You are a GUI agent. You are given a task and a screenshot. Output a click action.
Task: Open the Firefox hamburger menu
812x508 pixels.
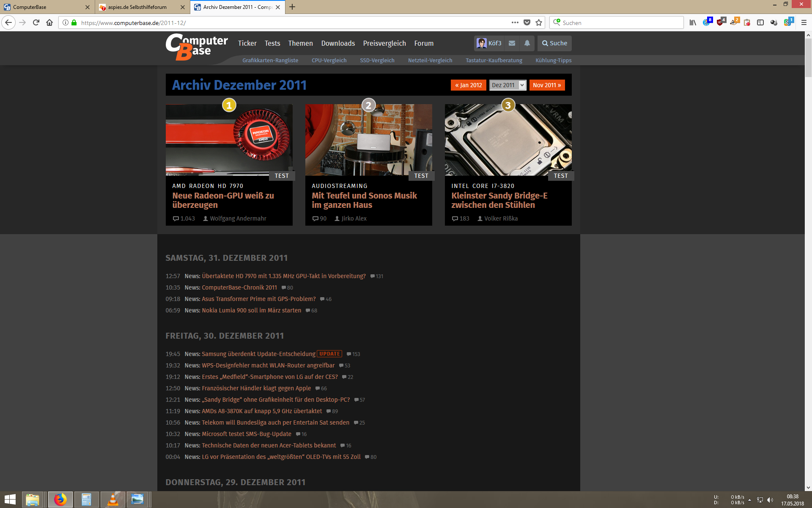[x=804, y=23]
